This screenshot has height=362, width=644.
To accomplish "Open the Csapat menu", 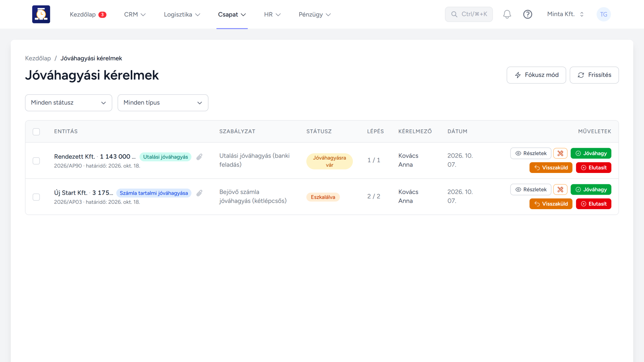I will pos(232,14).
